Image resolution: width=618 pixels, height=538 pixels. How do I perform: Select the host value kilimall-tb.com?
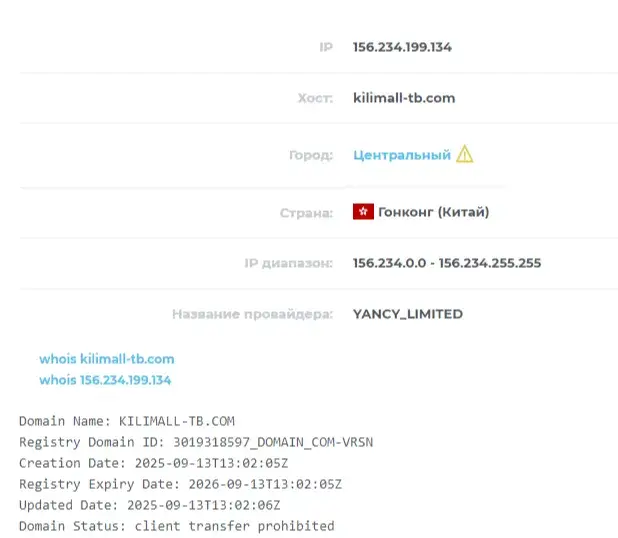point(404,98)
